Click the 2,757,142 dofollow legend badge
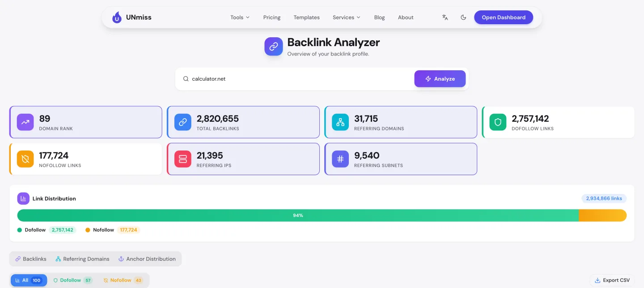The width and height of the screenshot is (644, 288). pos(63,230)
